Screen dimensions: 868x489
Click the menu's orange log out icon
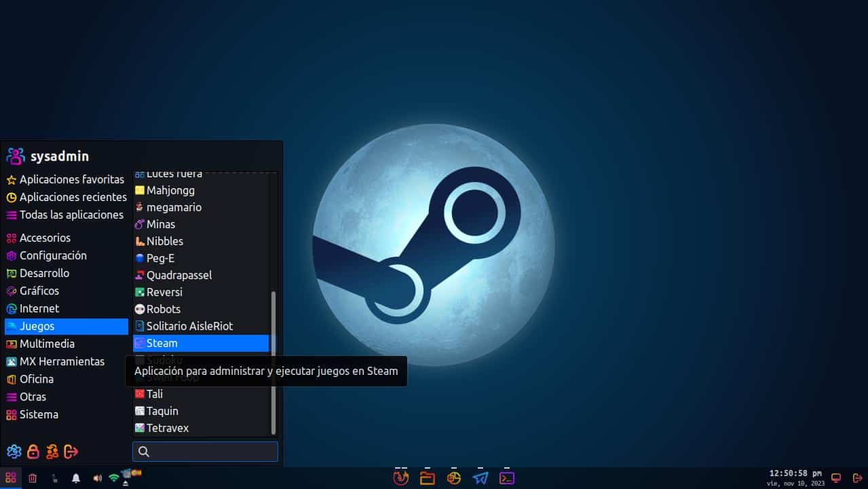click(71, 451)
